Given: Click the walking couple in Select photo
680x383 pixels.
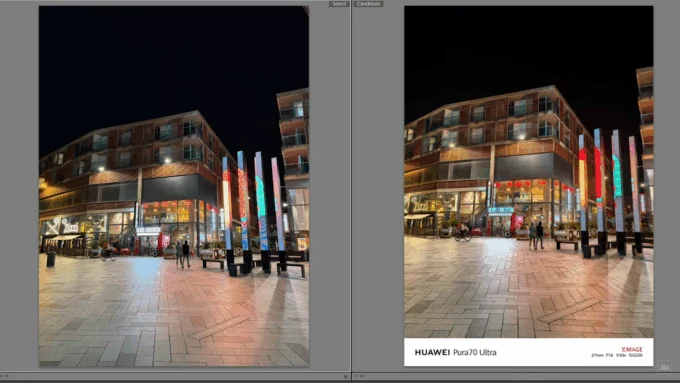Looking at the screenshot, I should point(183,254).
